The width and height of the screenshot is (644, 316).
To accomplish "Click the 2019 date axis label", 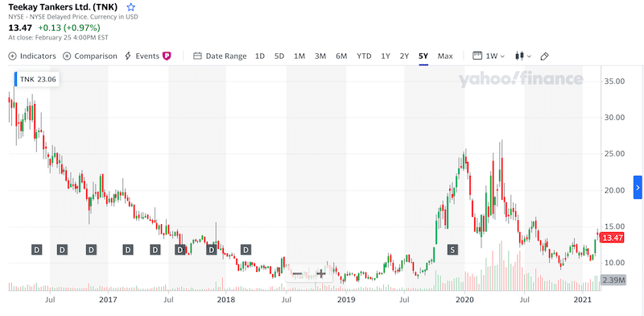I will tap(346, 299).
